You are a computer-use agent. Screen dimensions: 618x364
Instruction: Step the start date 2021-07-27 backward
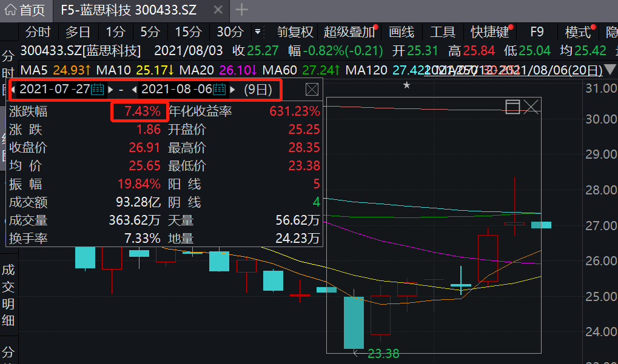click(x=13, y=90)
